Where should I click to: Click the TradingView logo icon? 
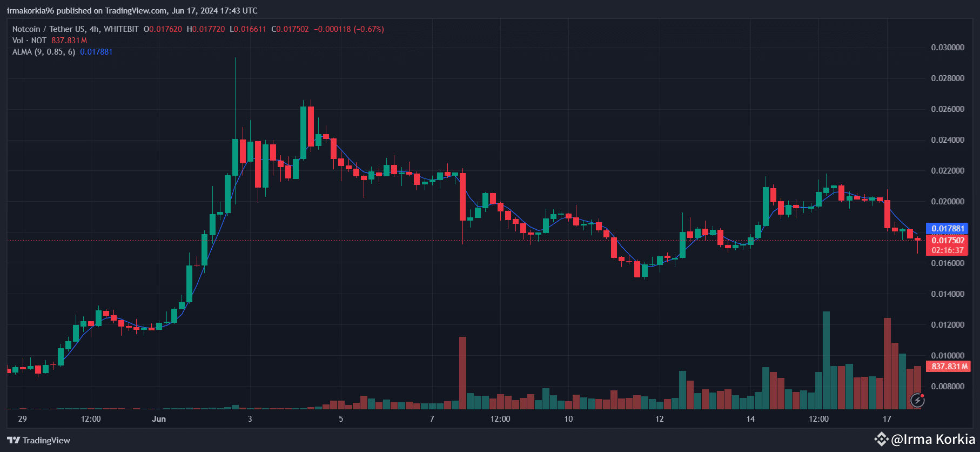(14, 440)
